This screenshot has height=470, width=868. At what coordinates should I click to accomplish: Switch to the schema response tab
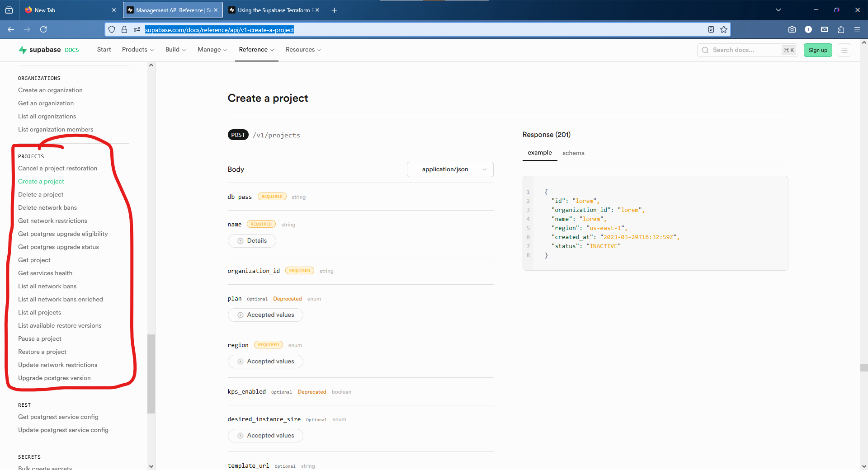573,153
